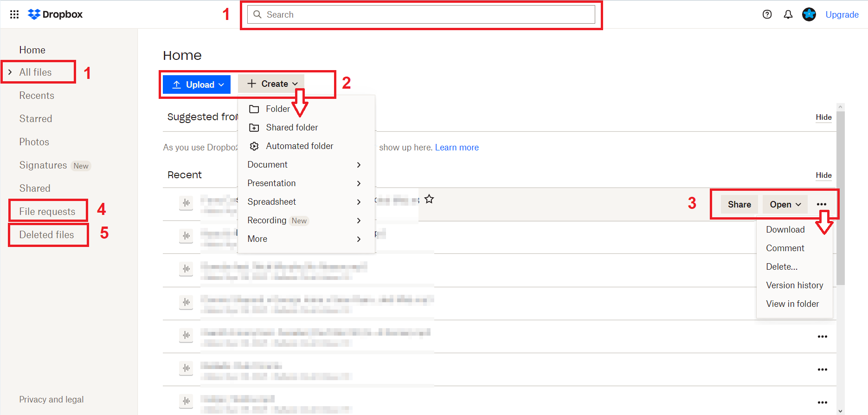Choose Version history from context menu
Image resolution: width=868 pixels, height=415 pixels.
(x=794, y=285)
